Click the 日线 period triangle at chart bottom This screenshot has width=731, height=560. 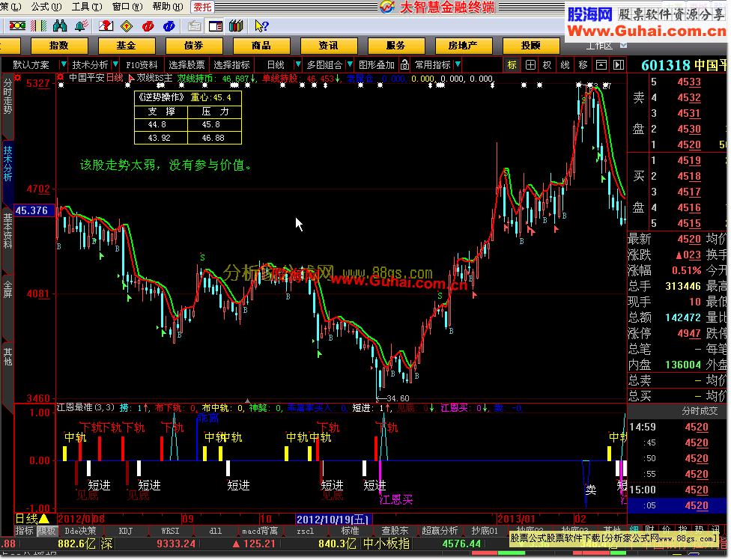(44, 519)
